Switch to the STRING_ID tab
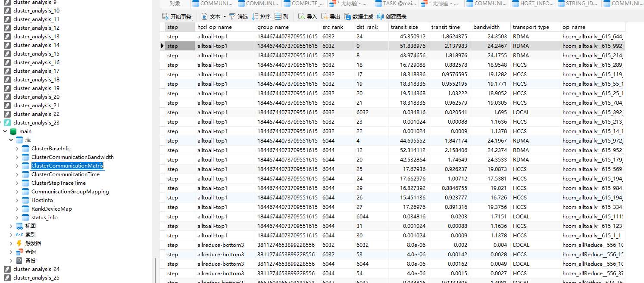Image resolution: width=644 pixels, height=283 pixels. (x=578, y=3)
